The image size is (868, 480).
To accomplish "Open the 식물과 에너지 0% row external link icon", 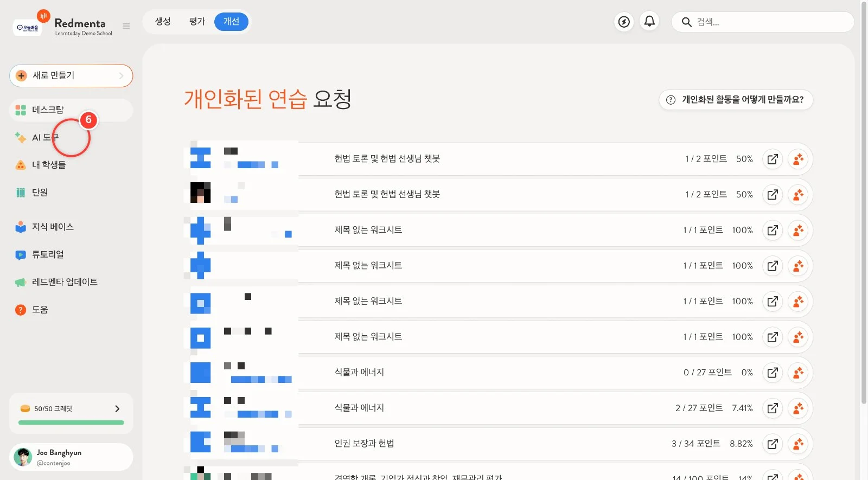I will (x=773, y=373).
